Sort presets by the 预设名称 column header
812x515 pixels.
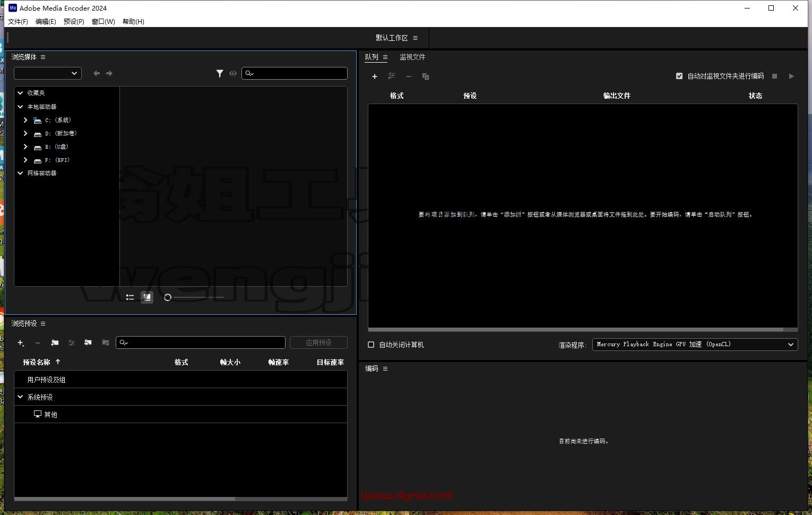37,362
